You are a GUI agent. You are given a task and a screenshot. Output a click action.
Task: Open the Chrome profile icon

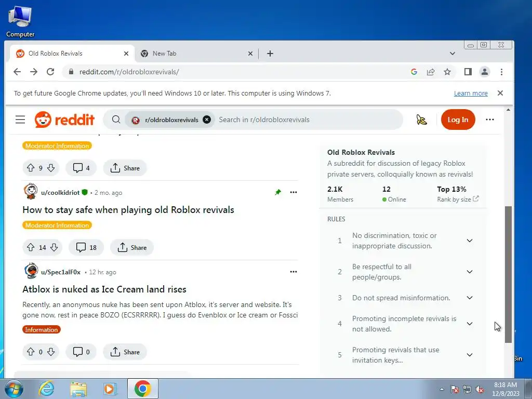pyautogui.click(x=485, y=72)
